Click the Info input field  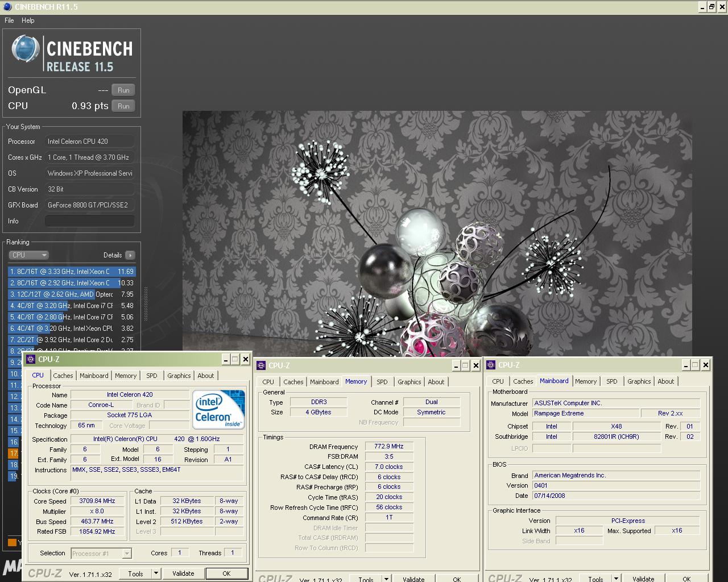click(x=90, y=221)
